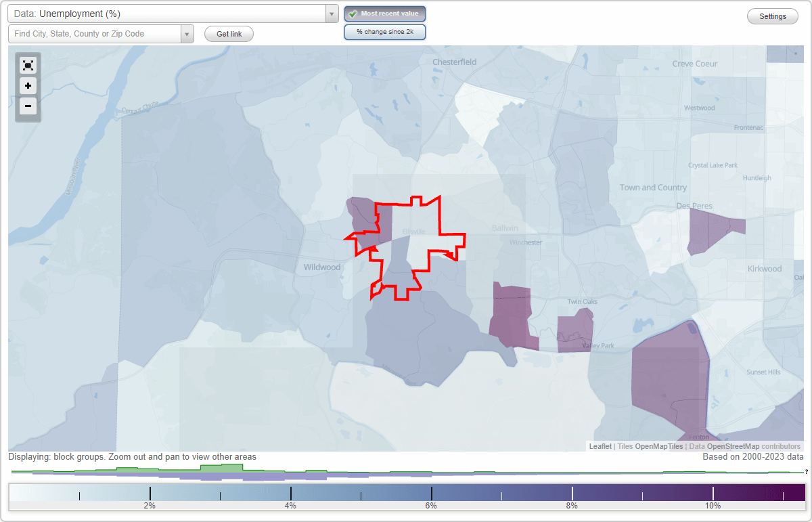Click the Town and Country label

click(653, 188)
